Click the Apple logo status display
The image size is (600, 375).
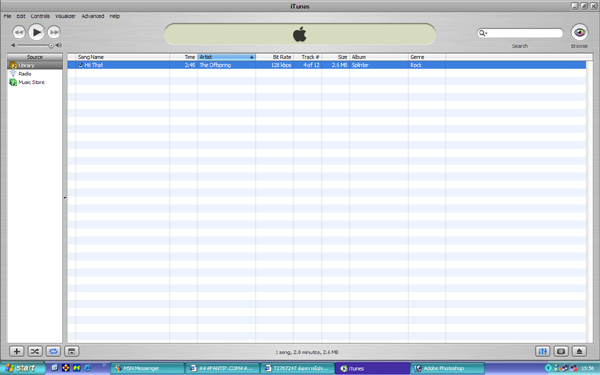coord(300,34)
